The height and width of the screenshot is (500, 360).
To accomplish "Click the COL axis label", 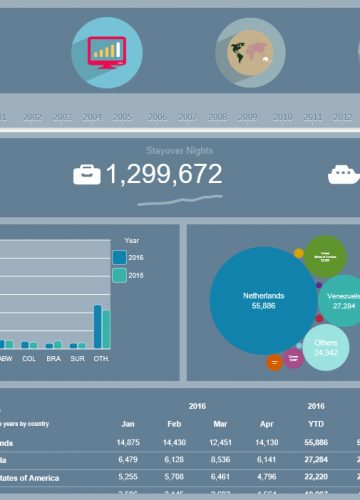I will pos(29,359).
